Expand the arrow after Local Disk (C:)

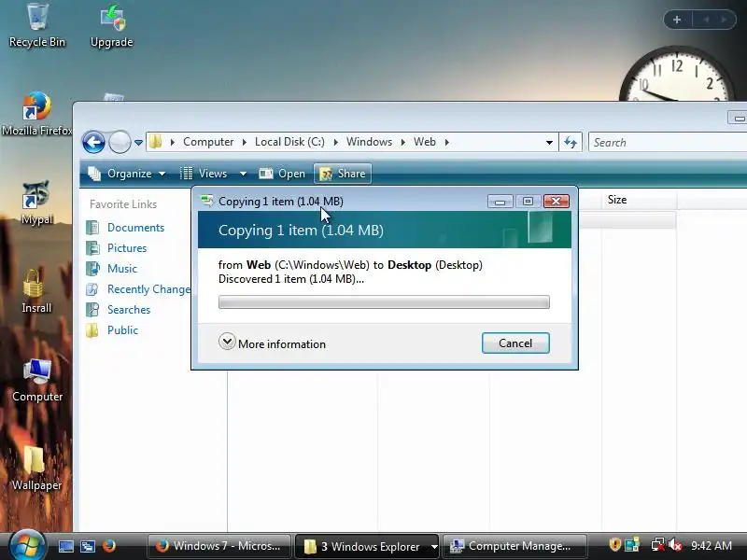[x=336, y=143]
